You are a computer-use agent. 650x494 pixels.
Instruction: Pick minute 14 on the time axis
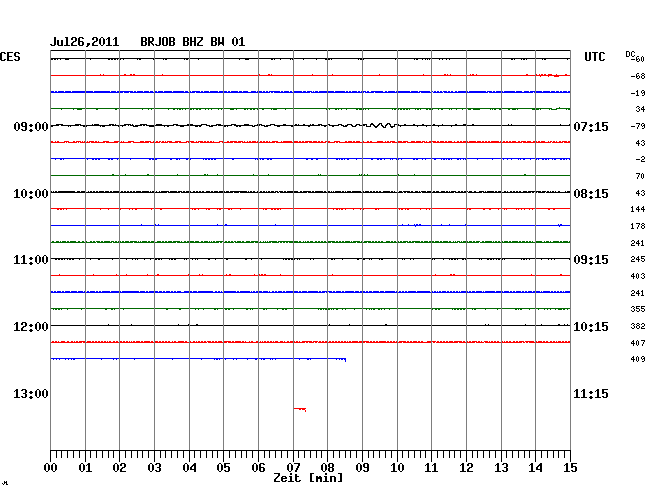click(x=535, y=468)
